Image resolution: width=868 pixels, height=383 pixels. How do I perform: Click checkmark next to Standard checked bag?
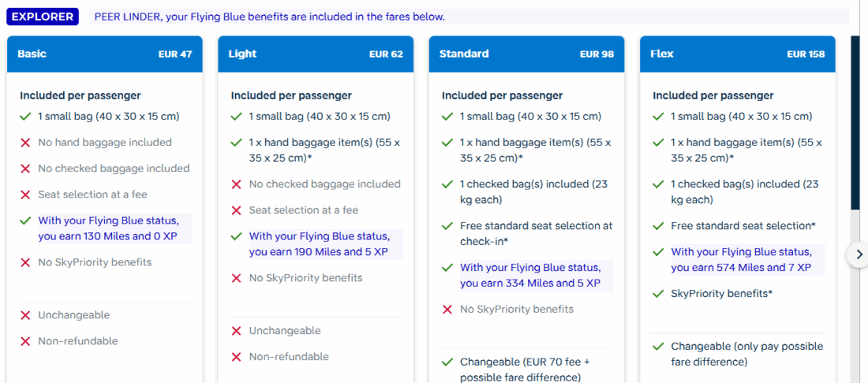click(447, 184)
